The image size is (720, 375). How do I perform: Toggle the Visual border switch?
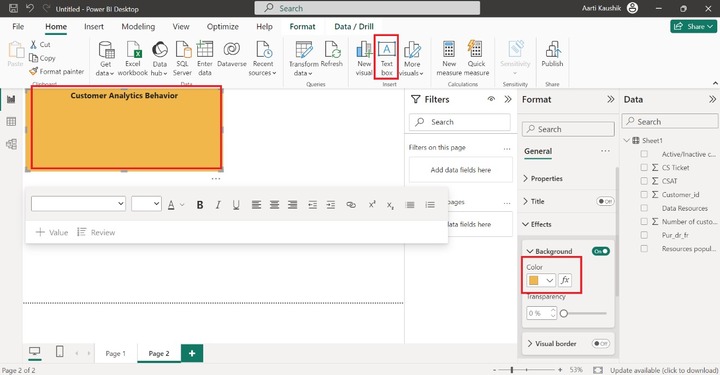point(601,343)
